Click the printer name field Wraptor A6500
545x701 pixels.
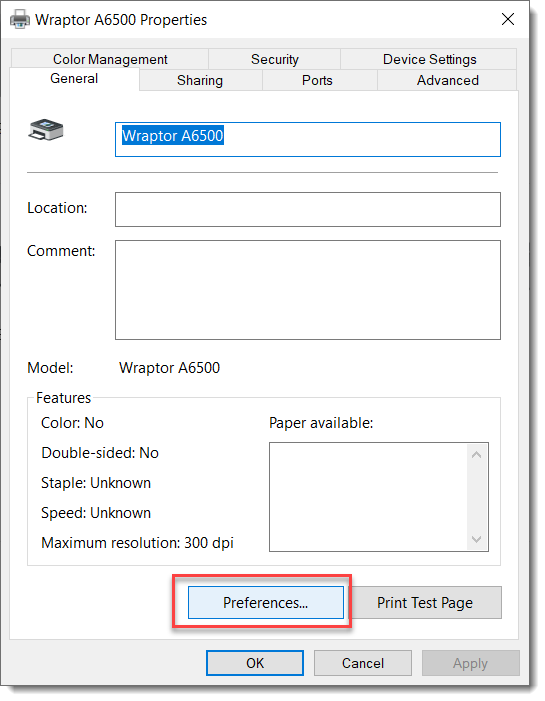[x=308, y=139]
